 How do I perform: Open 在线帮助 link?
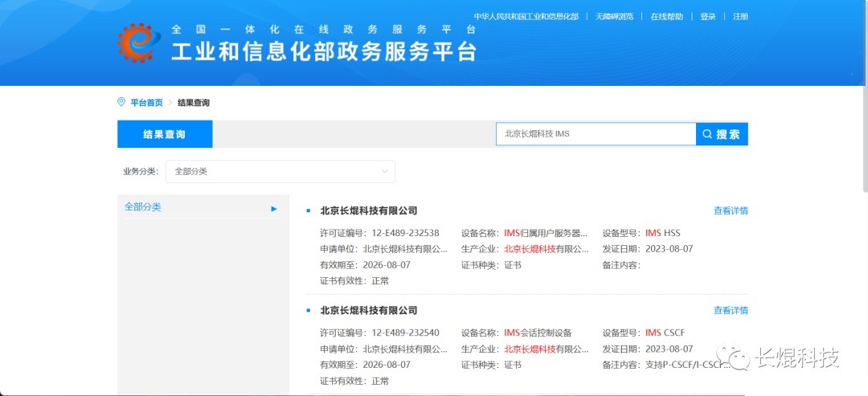coord(666,17)
